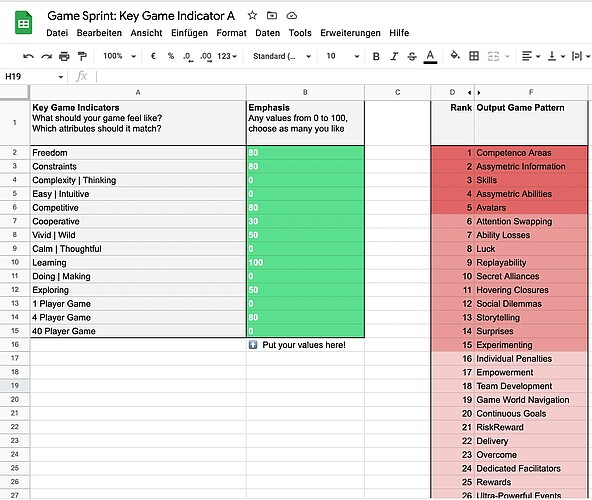The image size is (592, 500).
Task: Select the Learning emphasis value 100
Action: coord(305,262)
